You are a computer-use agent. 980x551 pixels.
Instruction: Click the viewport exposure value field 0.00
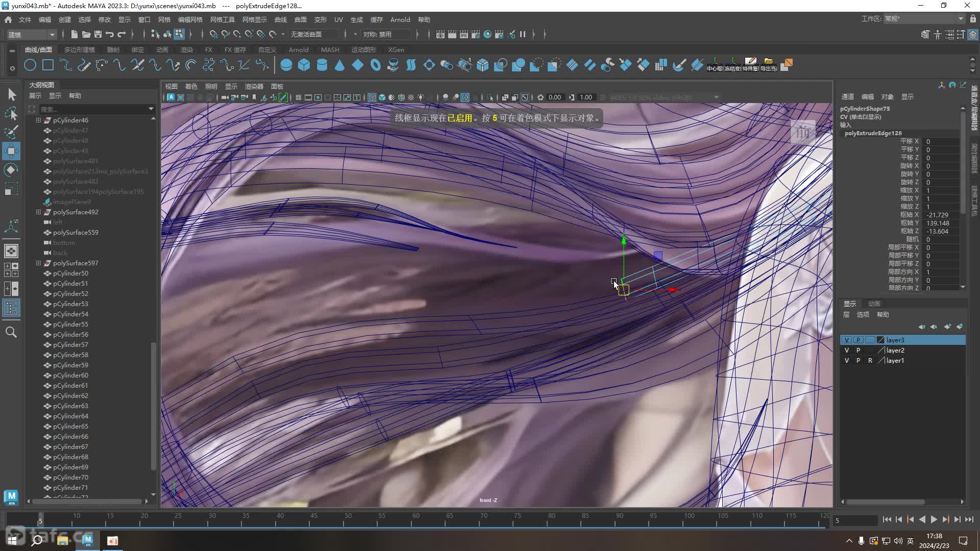[x=555, y=97]
